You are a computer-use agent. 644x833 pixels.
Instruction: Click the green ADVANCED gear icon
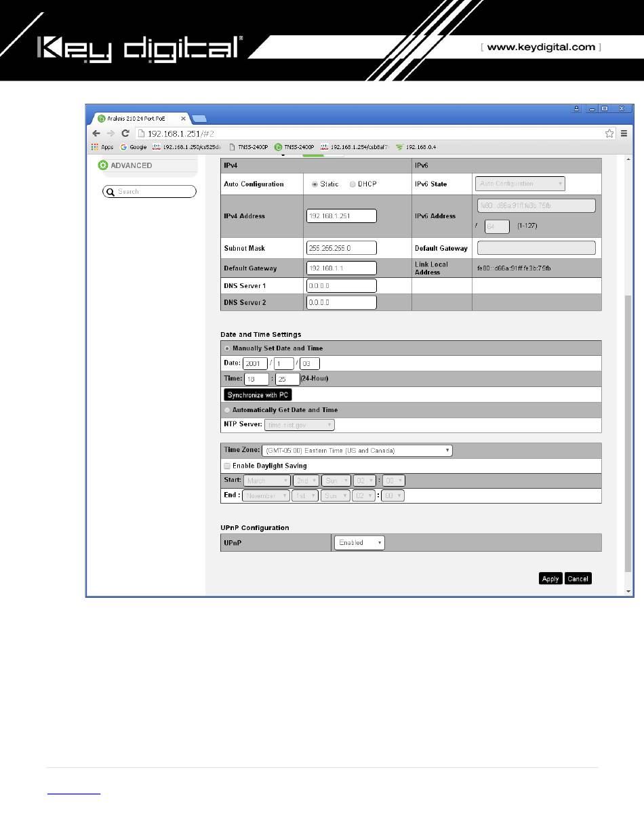click(103, 165)
